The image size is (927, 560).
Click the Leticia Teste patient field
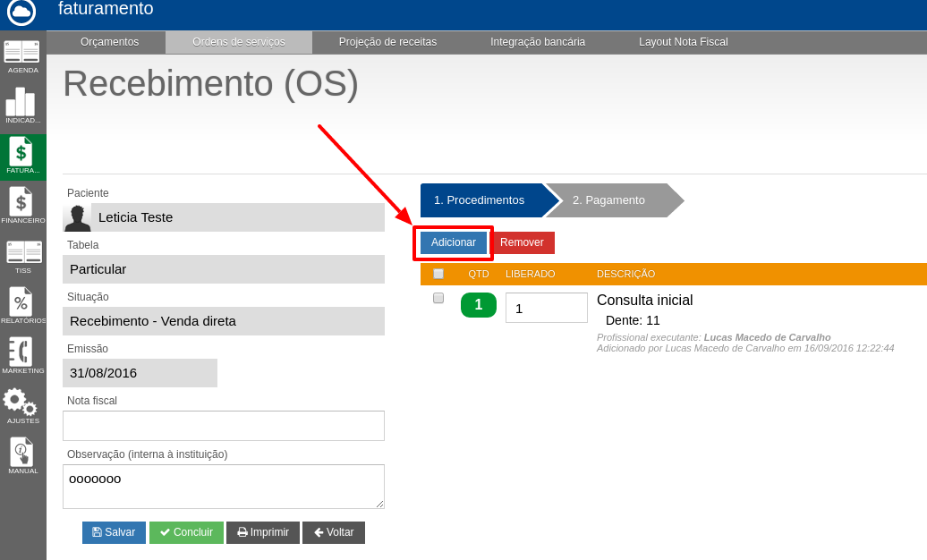click(224, 217)
